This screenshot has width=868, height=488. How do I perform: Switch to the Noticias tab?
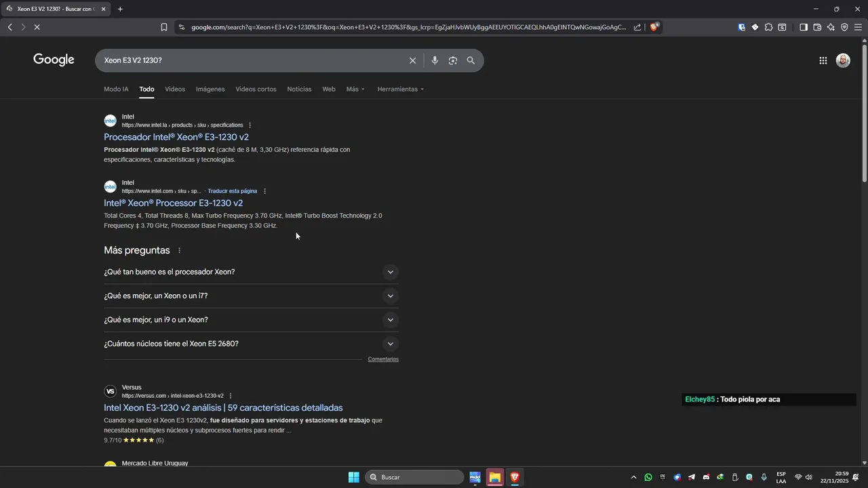(x=299, y=89)
